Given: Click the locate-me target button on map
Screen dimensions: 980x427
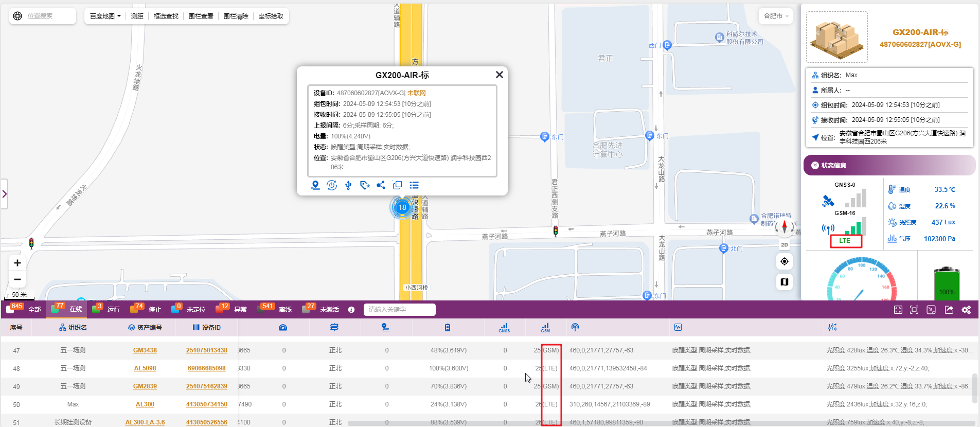Looking at the screenshot, I should [x=785, y=261].
